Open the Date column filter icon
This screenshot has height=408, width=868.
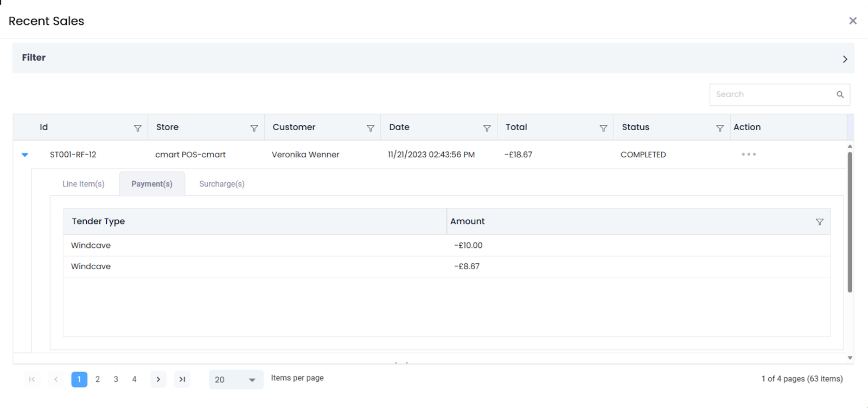pos(487,128)
